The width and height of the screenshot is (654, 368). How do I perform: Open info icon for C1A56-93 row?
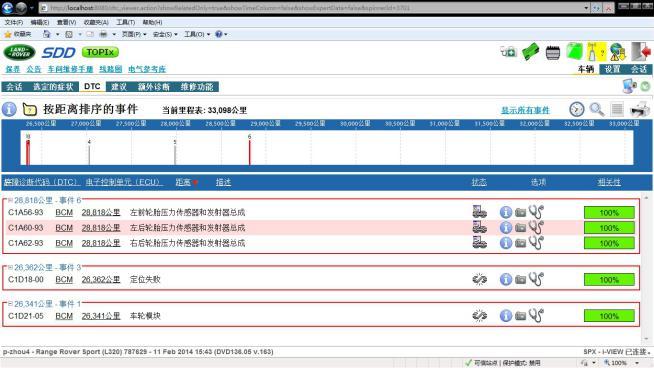[x=506, y=212]
